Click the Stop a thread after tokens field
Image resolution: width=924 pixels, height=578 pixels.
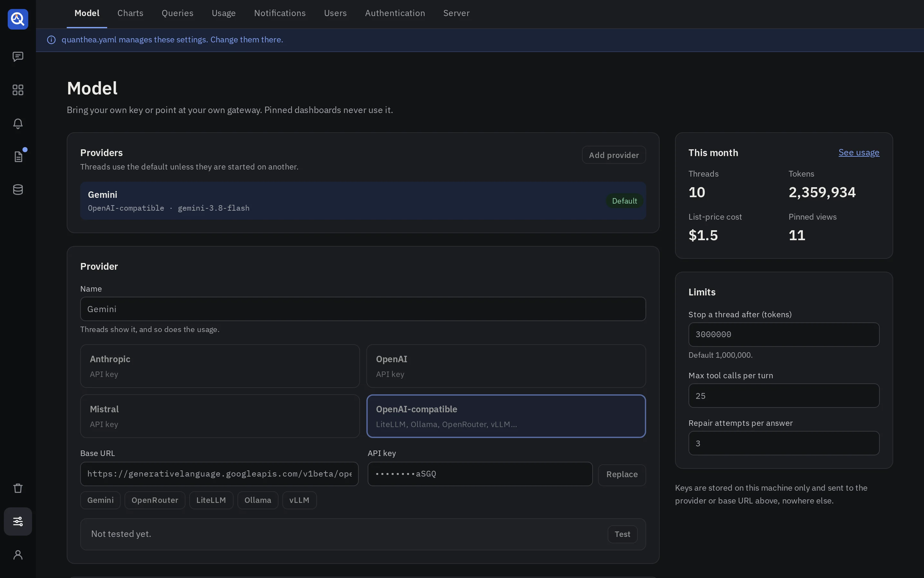tap(783, 335)
